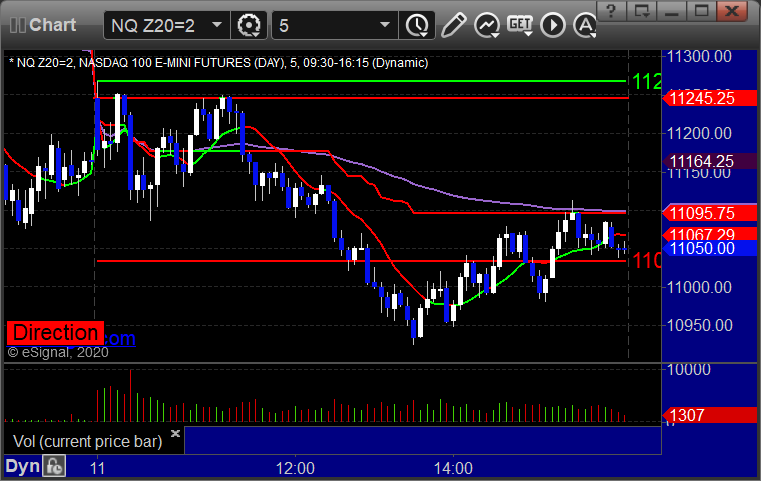Maximize the chart window
Screen dimensions: 761x481
tap(701, 11)
